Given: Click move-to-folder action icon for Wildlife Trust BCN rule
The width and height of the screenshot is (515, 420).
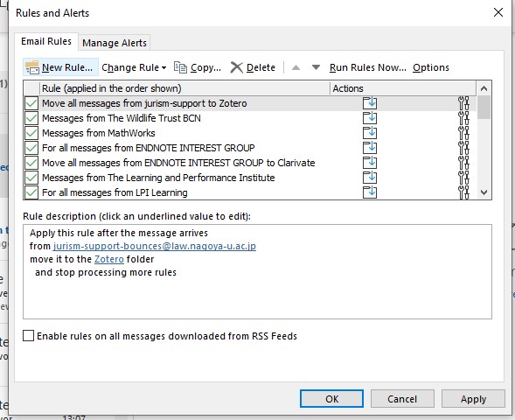Looking at the screenshot, I should coord(370,118).
